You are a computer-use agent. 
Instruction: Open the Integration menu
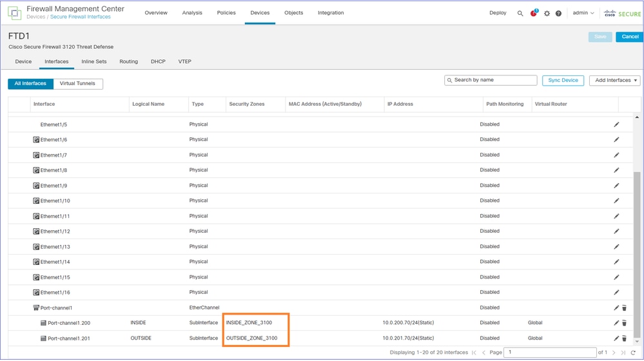(x=331, y=13)
